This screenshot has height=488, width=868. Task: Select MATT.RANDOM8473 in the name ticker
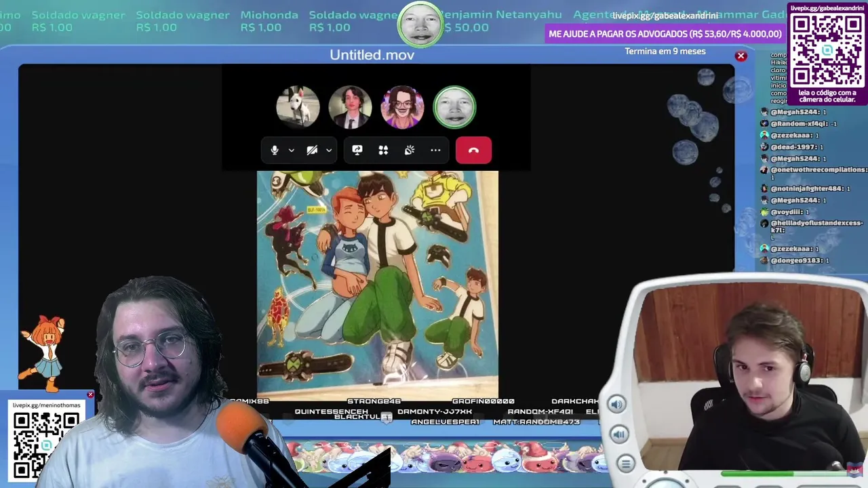pyautogui.click(x=536, y=422)
